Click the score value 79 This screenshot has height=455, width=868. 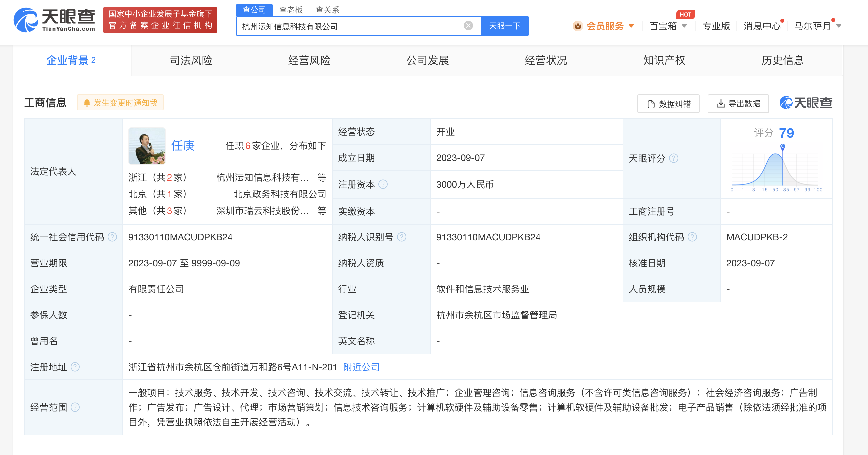[786, 133]
